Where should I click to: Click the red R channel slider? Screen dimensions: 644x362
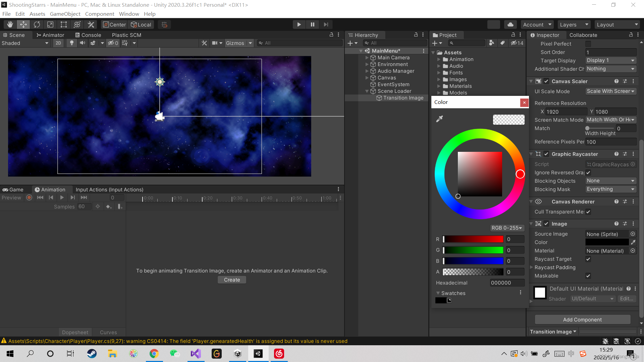[473, 239]
